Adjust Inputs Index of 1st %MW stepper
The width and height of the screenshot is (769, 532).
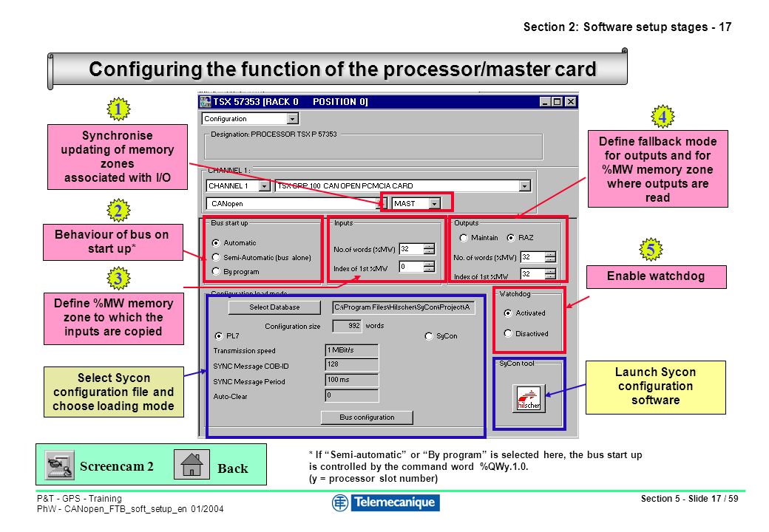[429, 267]
